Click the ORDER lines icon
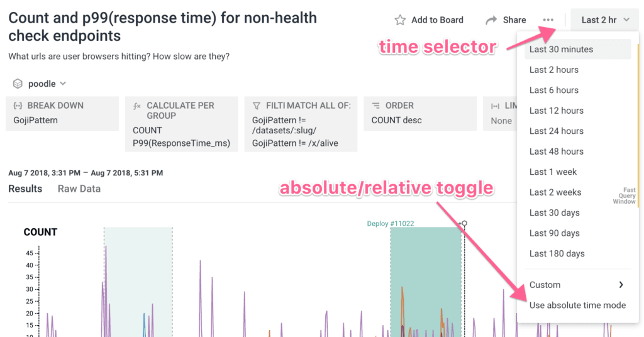 (375, 106)
